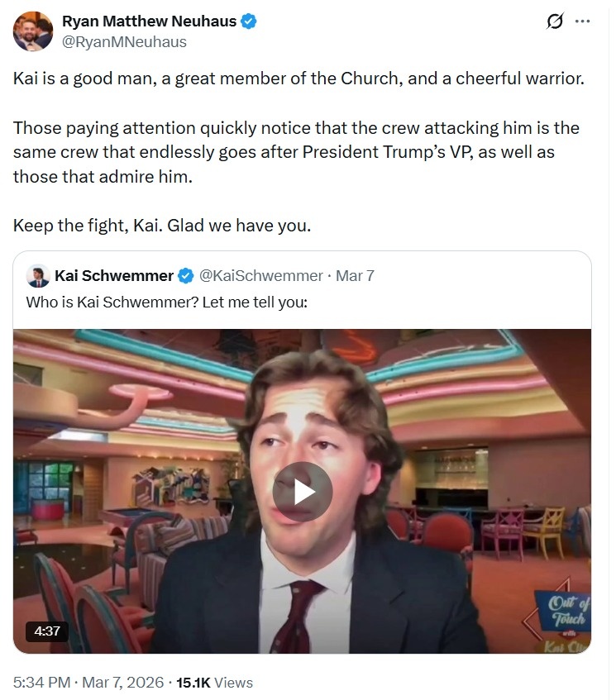Click the 15.1K Views count
The width and height of the screenshot is (616, 700).
coord(215,683)
